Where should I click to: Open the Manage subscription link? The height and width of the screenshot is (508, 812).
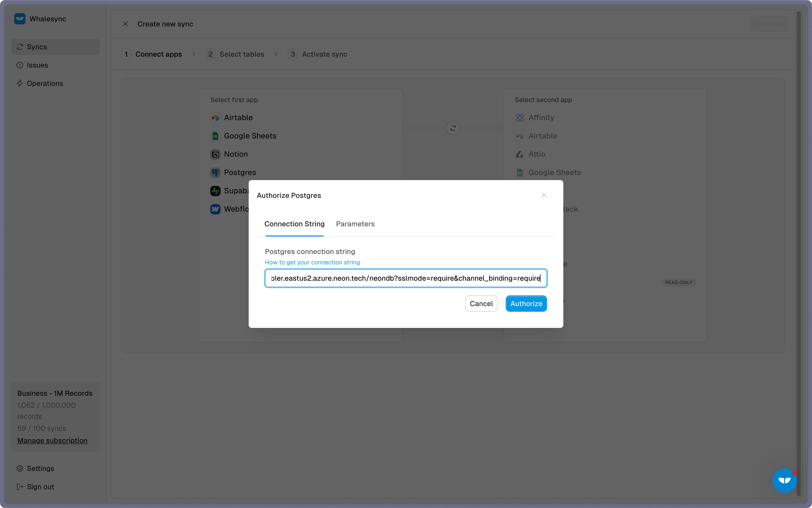(52, 440)
